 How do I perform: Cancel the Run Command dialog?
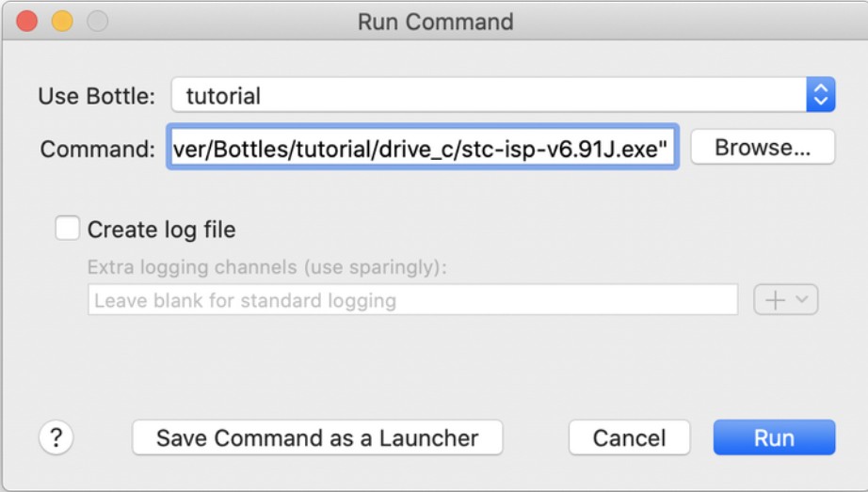pyautogui.click(x=629, y=437)
